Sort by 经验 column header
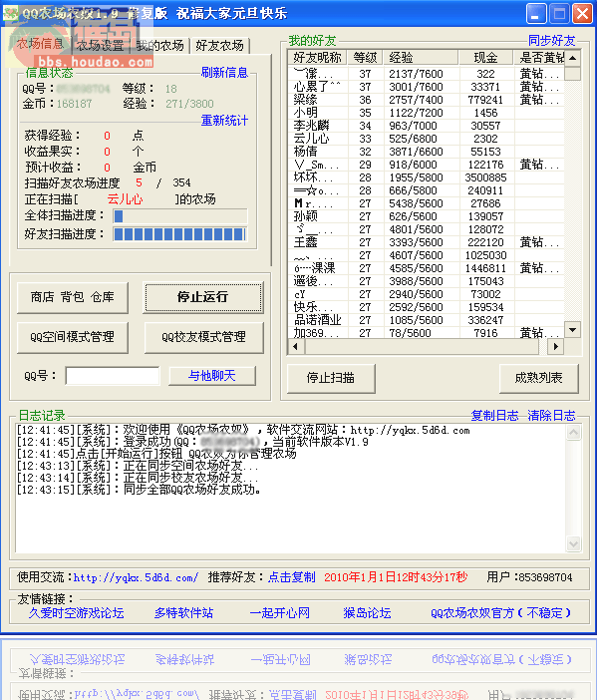The height and width of the screenshot is (700, 597). click(421, 57)
